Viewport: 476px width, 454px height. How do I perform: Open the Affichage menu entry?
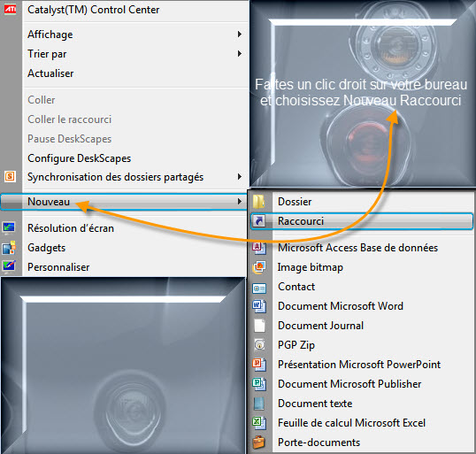click(50, 35)
